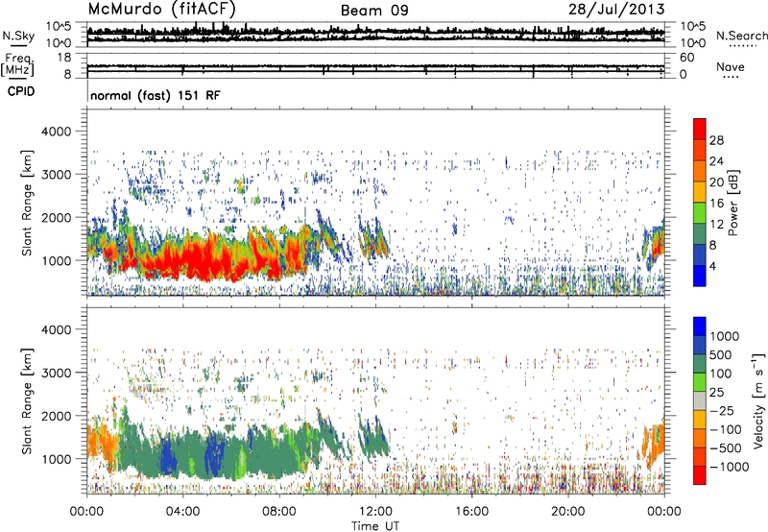Click the red segment of Power colorbar
The width and height of the screenshot is (768, 532).
click(x=700, y=130)
